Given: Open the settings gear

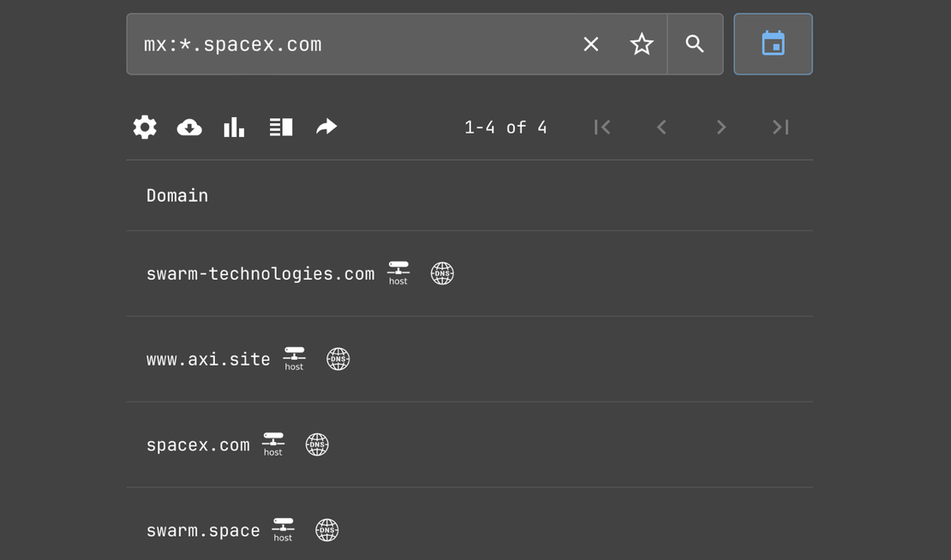Looking at the screenshot, I should pos(145,127).
